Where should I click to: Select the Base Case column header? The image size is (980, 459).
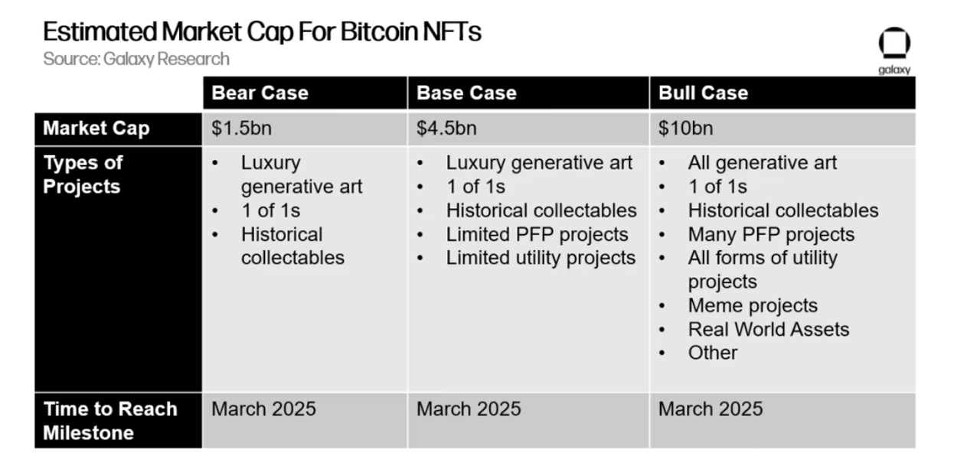click(x=466, y=93)
